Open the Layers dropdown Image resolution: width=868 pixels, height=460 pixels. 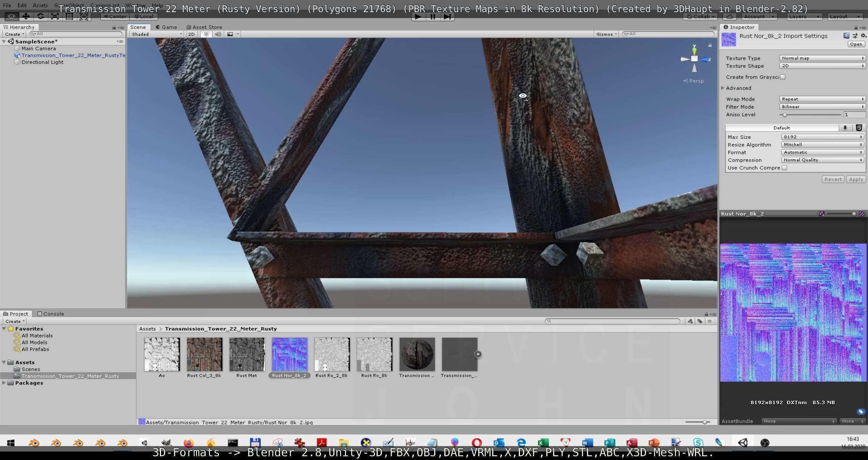[804, 17]
